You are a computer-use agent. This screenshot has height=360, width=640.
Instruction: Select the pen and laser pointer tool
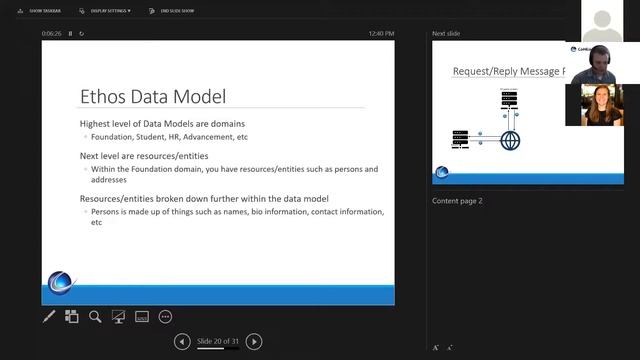coord(49,317)
